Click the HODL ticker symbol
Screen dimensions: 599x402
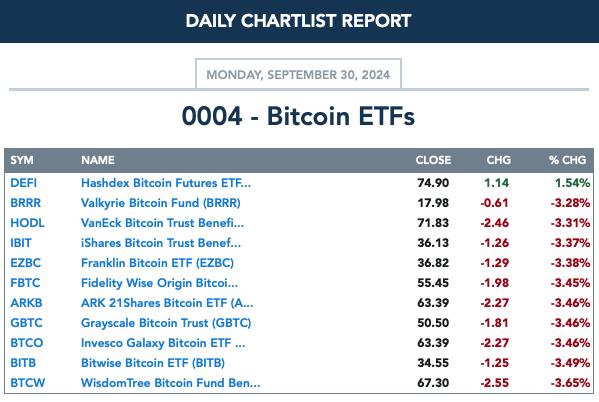coord(28,223)
